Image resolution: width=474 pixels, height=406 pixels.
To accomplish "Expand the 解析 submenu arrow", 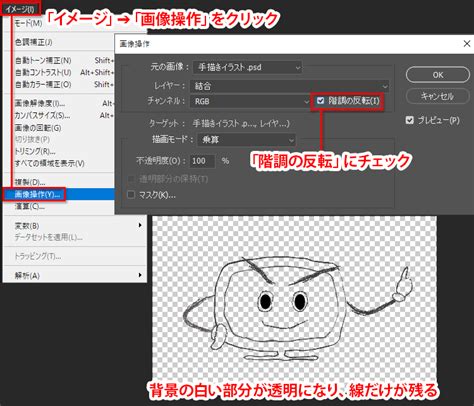I will (x=140, y=275).
